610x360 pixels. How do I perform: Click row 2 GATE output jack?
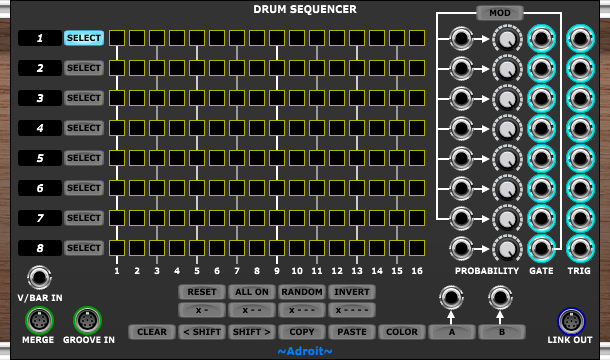coord(541,68)
